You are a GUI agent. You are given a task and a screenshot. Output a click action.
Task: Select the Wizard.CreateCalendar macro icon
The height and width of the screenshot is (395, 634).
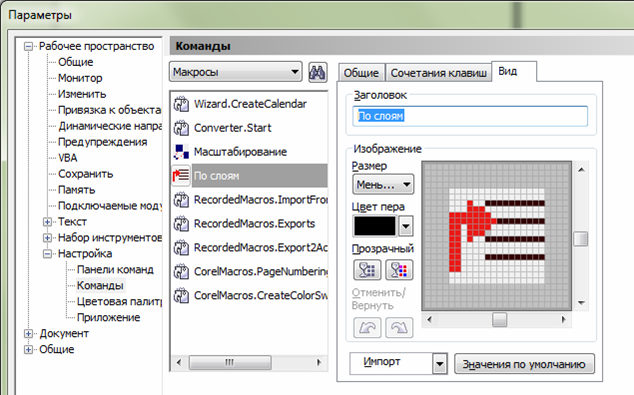pyautogui.click(x=181, y=104)
